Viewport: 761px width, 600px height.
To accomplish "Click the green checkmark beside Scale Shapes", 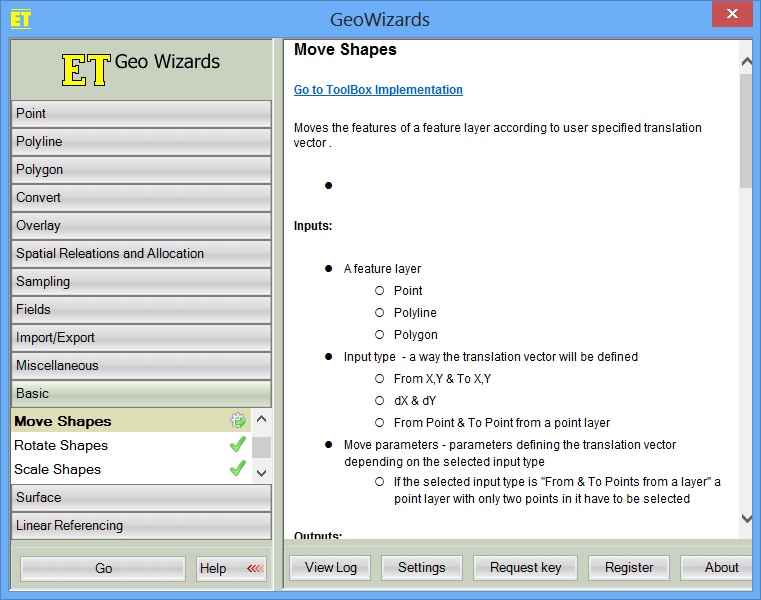I will [x=238, y=468].
